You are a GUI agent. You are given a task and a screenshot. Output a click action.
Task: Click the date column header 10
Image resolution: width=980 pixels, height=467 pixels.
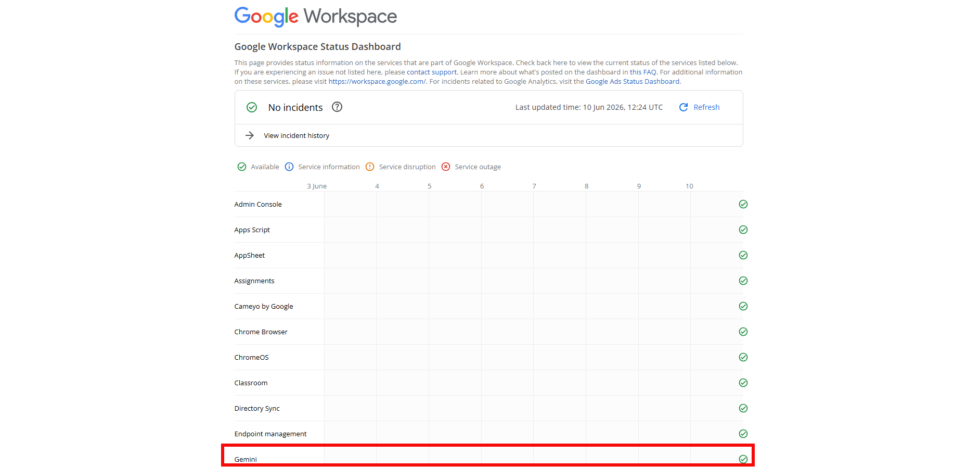tap(689, 186)
